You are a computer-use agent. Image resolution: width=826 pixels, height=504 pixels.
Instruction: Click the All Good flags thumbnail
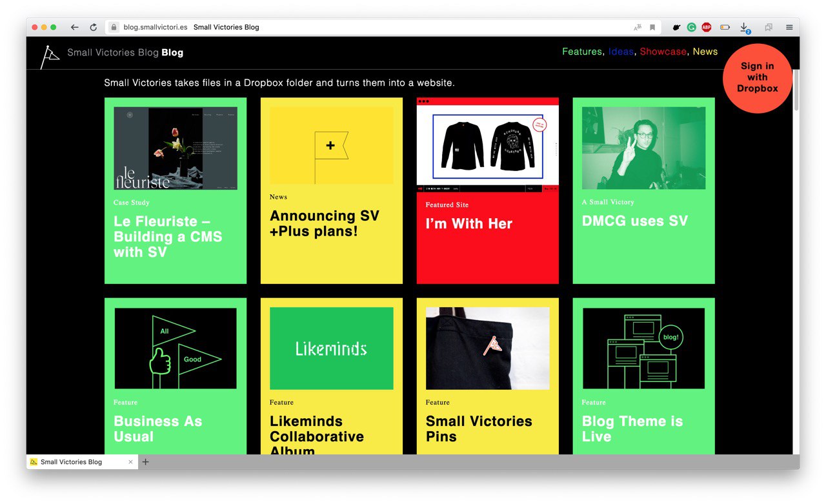[176, 348]
